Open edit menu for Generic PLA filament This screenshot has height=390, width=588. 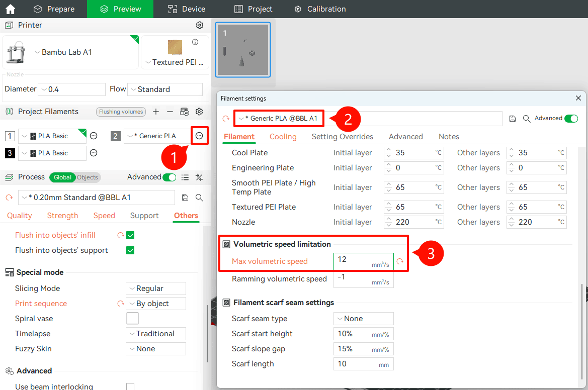(x=200, y=136)
